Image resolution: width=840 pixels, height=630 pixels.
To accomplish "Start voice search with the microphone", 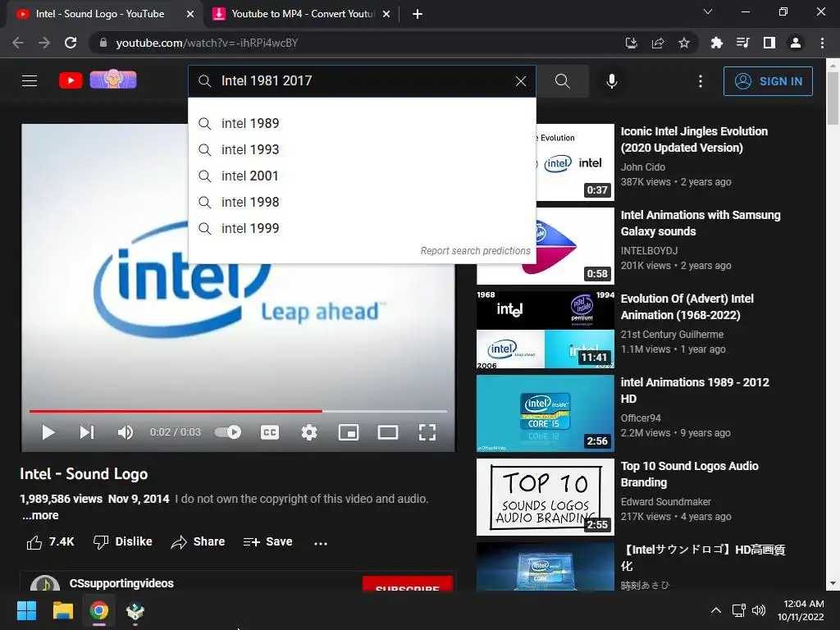I will coord(612,81).
